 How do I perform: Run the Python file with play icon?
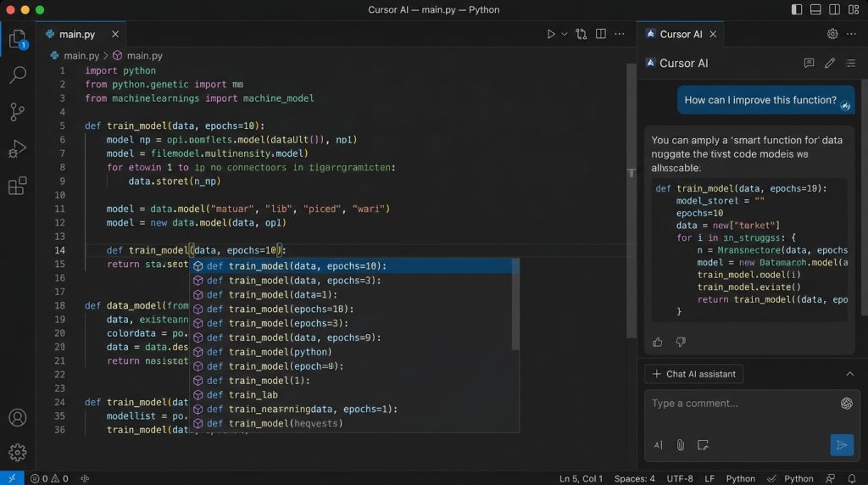(551, 34)
